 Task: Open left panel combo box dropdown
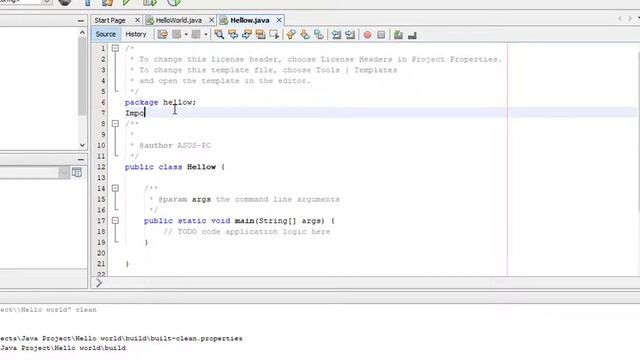tap(63, 173)
